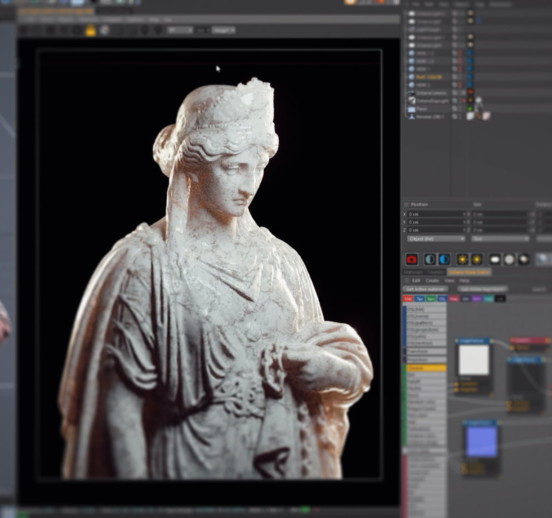Select the white image texture node thumbnail
Screen dimensions: 552x518
coord(474,360)
